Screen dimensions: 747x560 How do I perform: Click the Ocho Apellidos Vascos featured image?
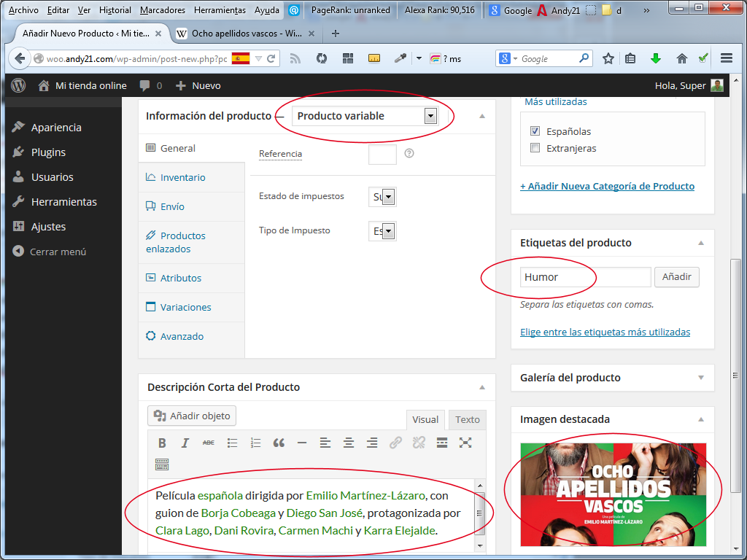point(613,494)
